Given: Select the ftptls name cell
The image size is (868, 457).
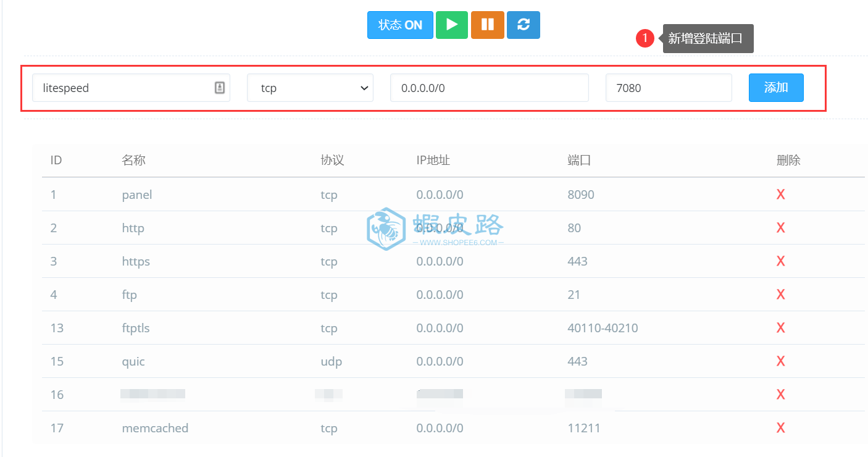Looking at the screenshot, I should point(136,328).
